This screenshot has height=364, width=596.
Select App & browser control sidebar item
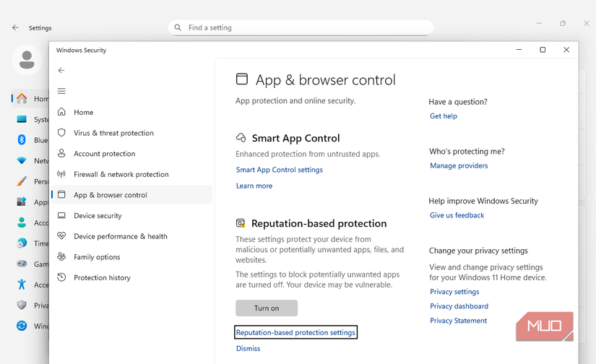(x=132, y=194)
